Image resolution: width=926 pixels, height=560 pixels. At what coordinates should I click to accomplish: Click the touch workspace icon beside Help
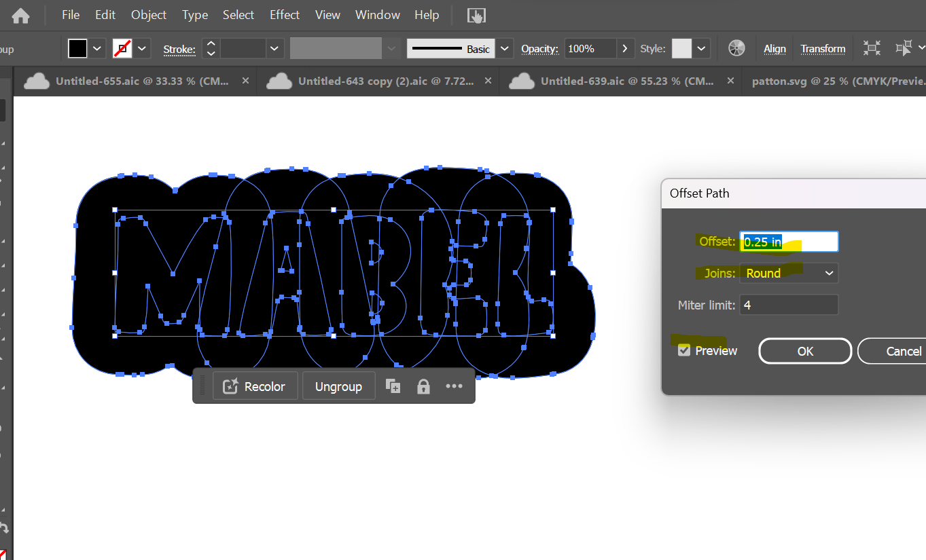pos(476,15)
